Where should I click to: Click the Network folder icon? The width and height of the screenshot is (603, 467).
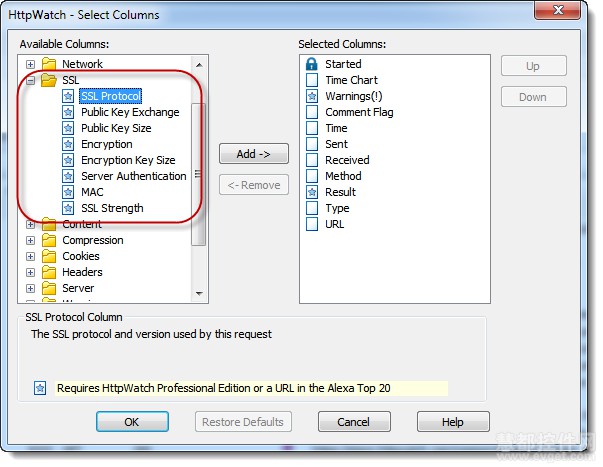(x=49, y=64)
